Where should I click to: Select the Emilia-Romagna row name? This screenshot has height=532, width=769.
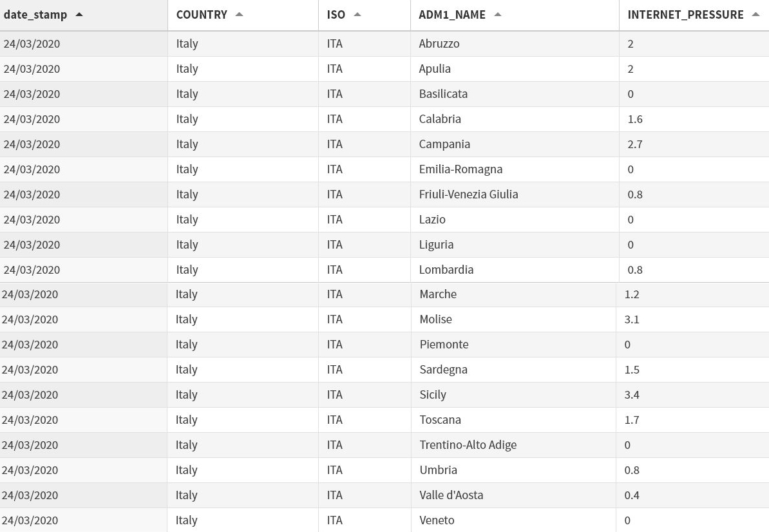pos(460,169)
